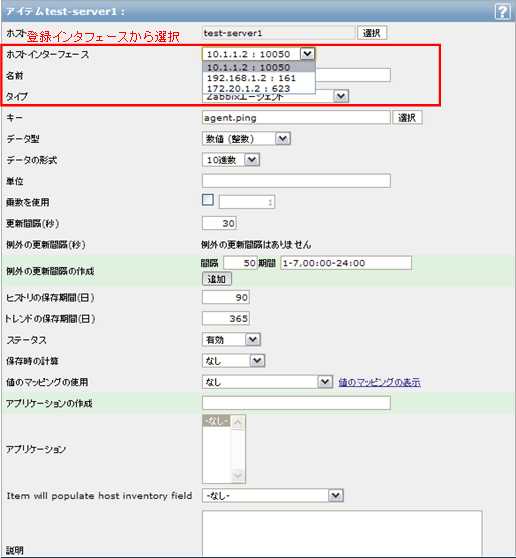Open the 保存時の計算 dropdown
The image size is (516, 558).
coord(233,361)
